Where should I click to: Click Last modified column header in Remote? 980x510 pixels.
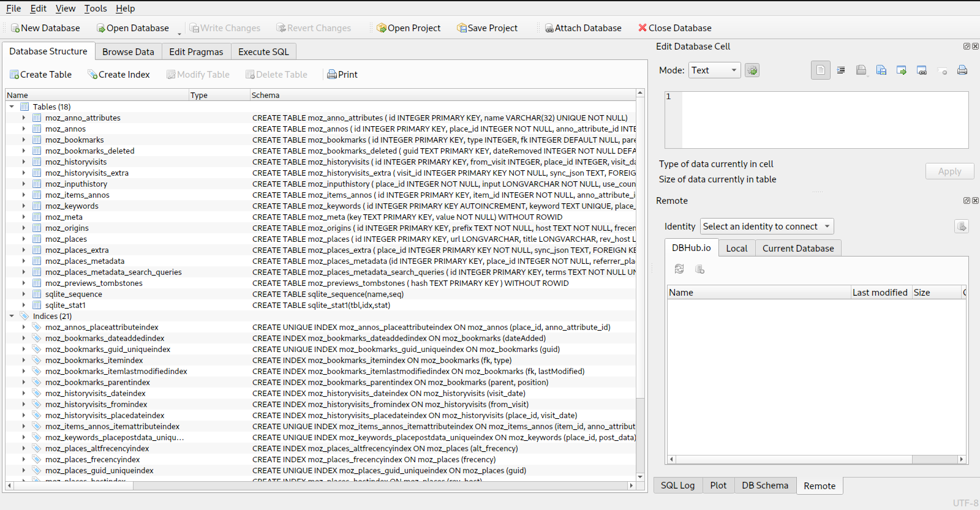click(881, 293)
